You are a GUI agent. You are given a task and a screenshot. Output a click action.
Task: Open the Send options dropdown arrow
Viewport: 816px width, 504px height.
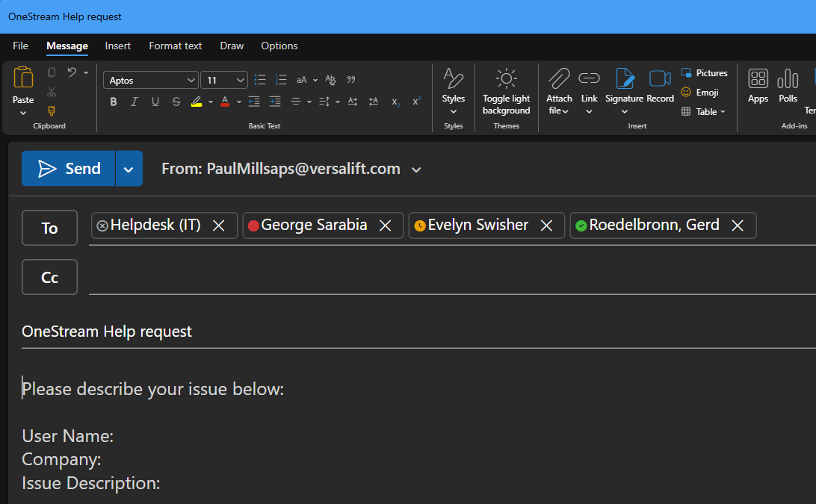129,169
